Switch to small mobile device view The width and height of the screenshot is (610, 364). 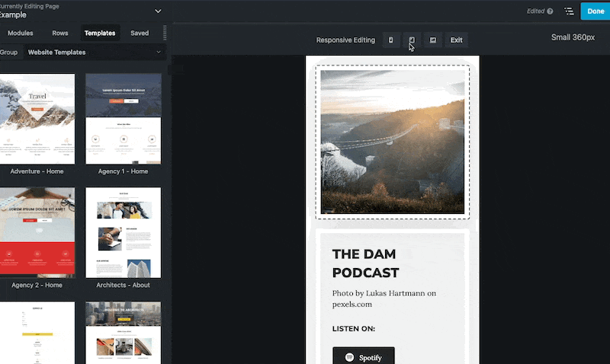[x=390, y=40]
